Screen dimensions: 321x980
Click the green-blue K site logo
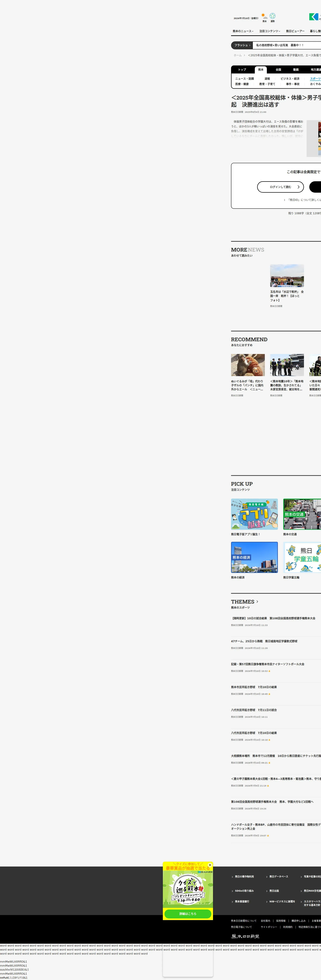(314, 17)
